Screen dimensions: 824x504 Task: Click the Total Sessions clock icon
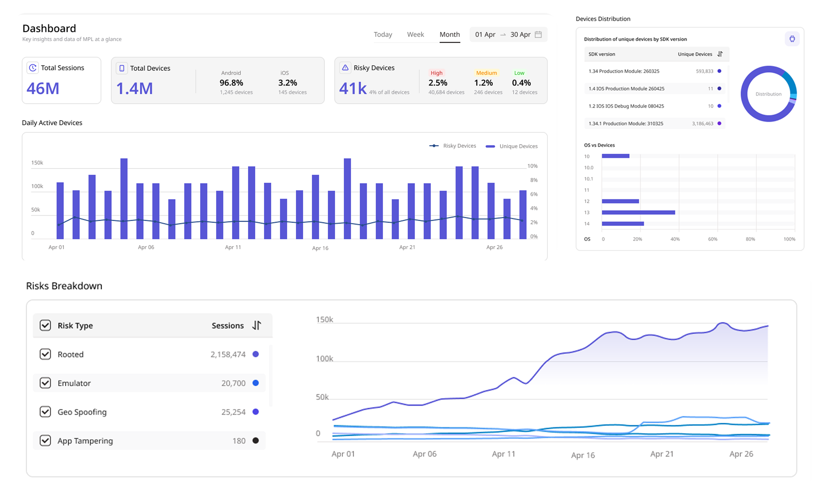32,68
